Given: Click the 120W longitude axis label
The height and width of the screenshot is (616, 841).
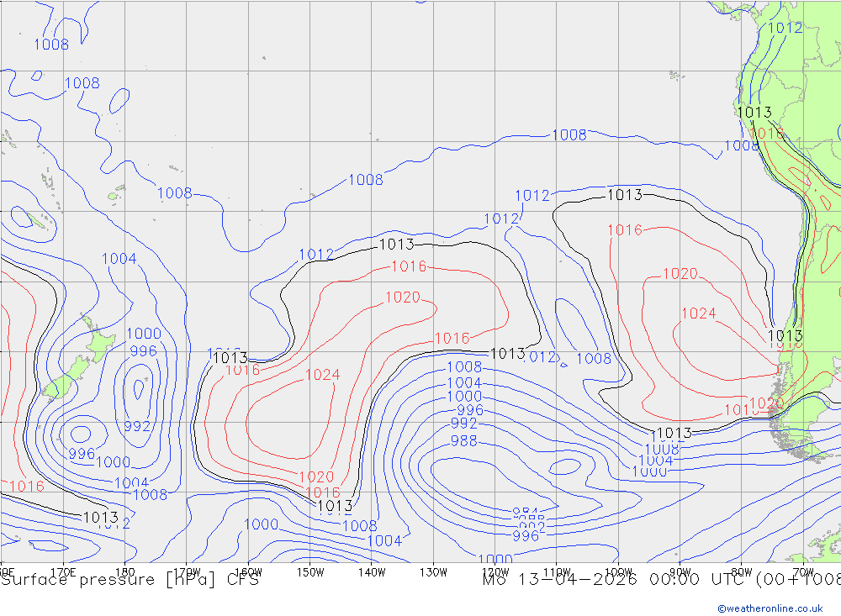Looking at the screenshot, I should 495,572.
